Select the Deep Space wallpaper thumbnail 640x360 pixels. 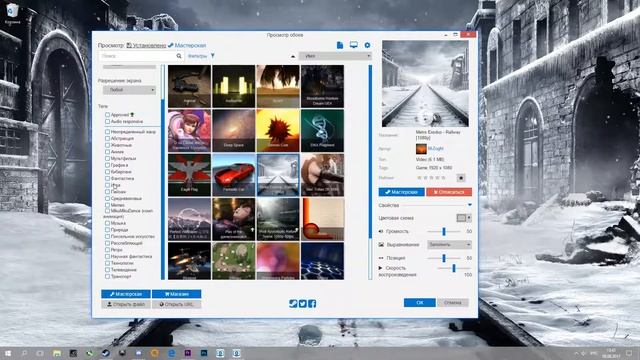233,131
